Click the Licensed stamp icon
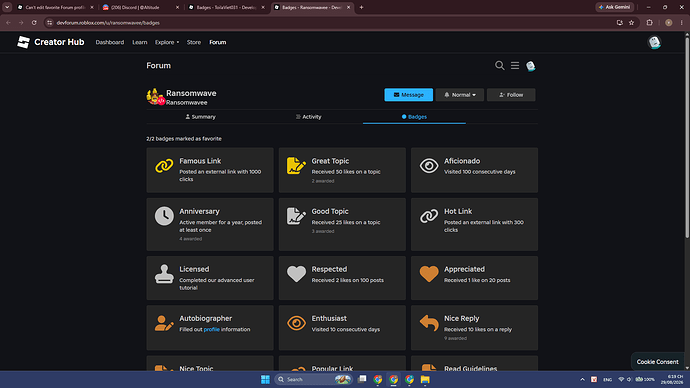This screenshot has width=690, height=388. (164, 274)
